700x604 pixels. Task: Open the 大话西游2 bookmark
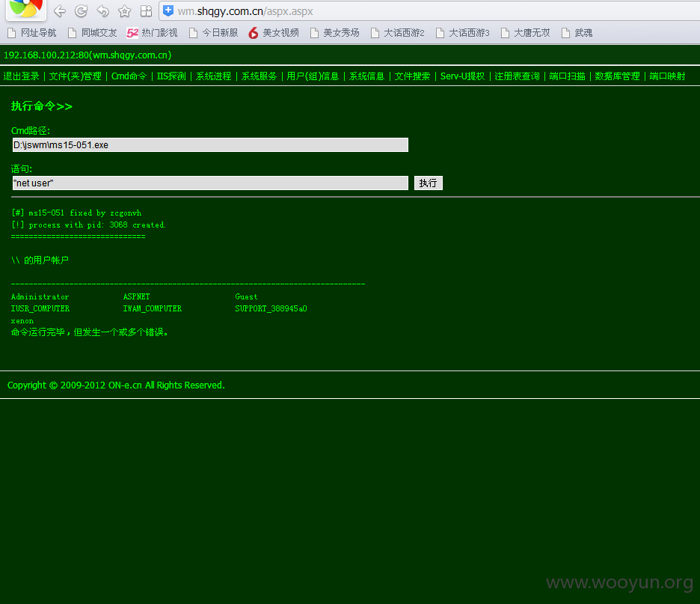coord(397,33)
